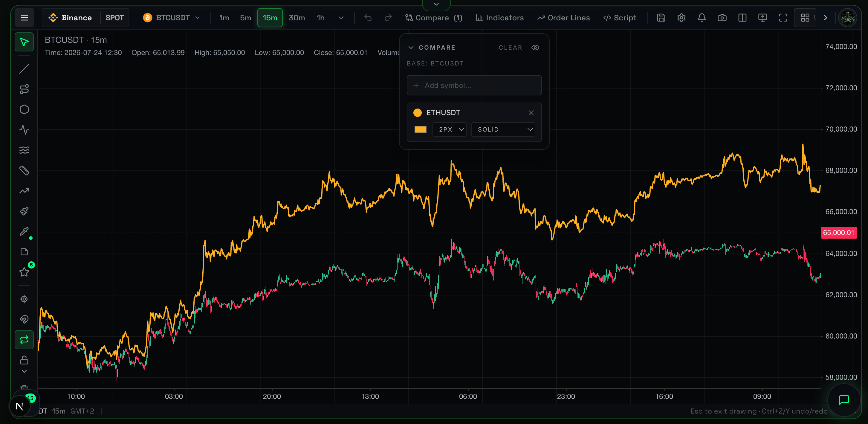
Task: Select the 15m timeframe
Action: (x=270, y=18)
